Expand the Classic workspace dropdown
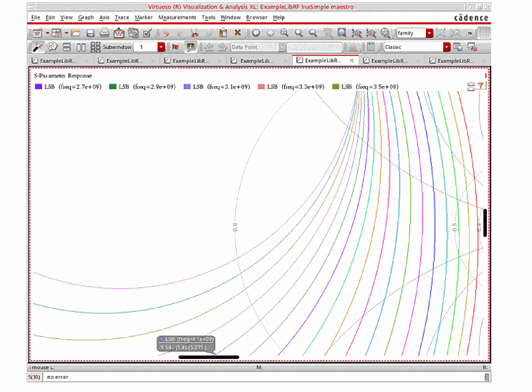Viewport: 532px width, 392px height. [x=446, y=47]
